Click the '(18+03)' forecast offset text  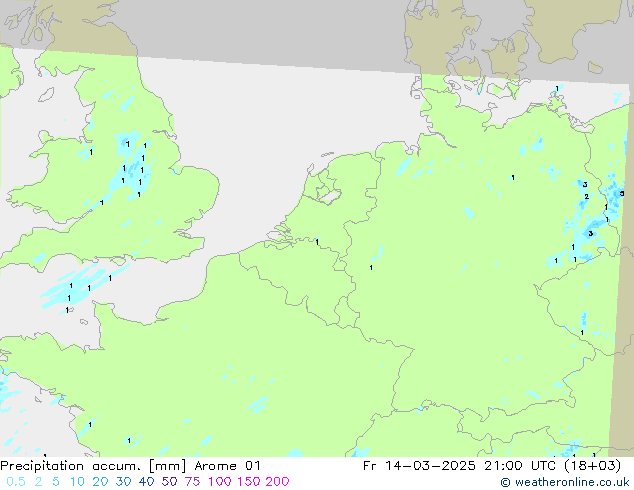click(592, 466)
